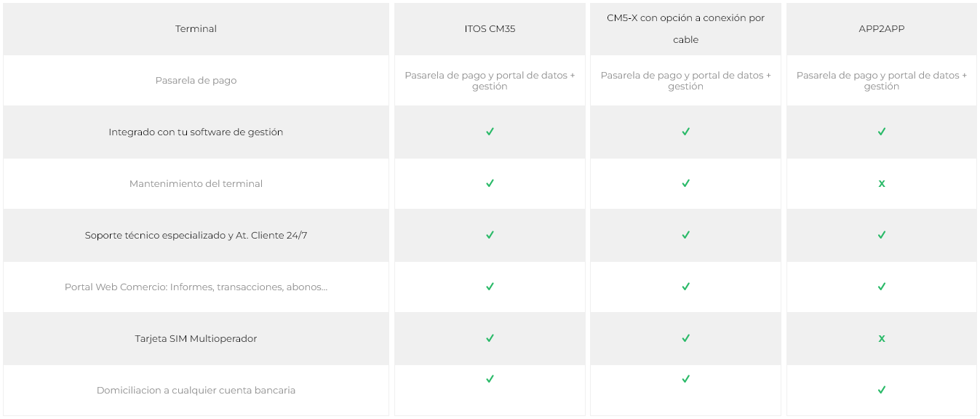Click CM5-X checkmark for Soporte técnico row
The width and height of the screenshot is (980, 419).
coord(685,235)
